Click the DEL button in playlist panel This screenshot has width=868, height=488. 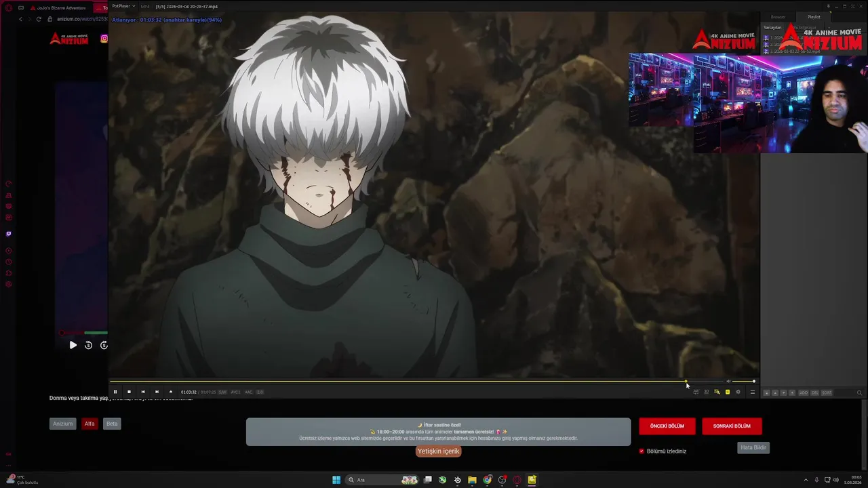click(x=814, y=392)
